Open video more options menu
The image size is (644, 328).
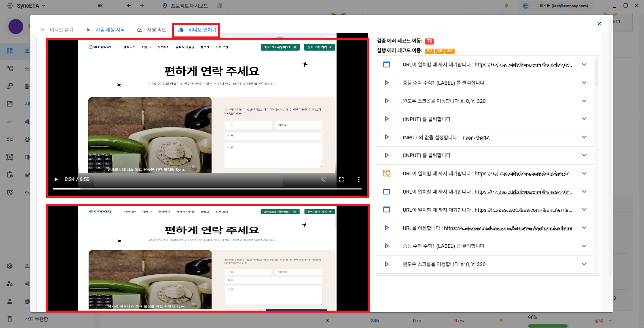click(358, 179)
